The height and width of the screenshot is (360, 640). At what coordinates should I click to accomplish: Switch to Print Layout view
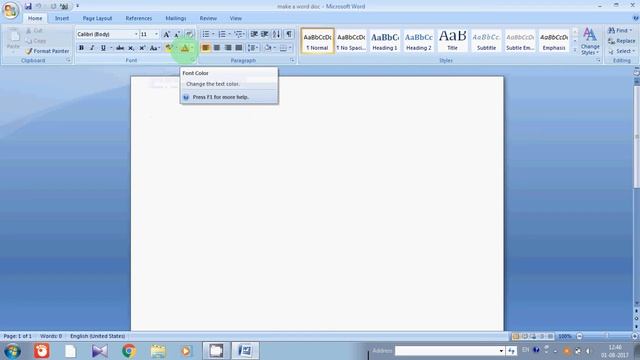pyautogui.click(x=516, y=336)
